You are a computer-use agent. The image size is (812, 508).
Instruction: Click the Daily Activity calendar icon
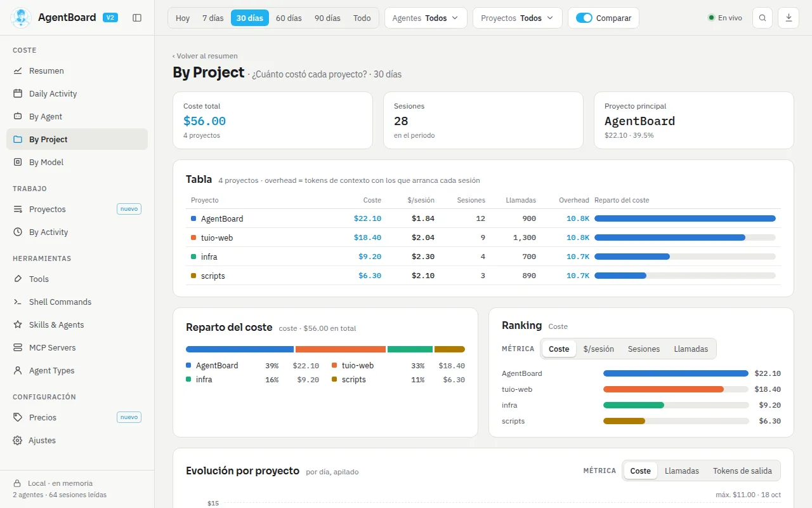coord(18,94)
